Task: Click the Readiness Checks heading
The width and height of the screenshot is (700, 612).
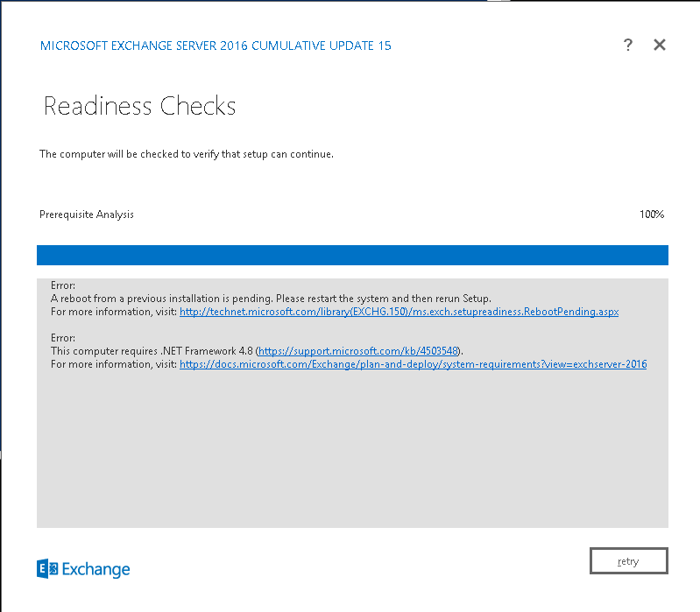Action: pyautogui.click(x=139, y=106)
